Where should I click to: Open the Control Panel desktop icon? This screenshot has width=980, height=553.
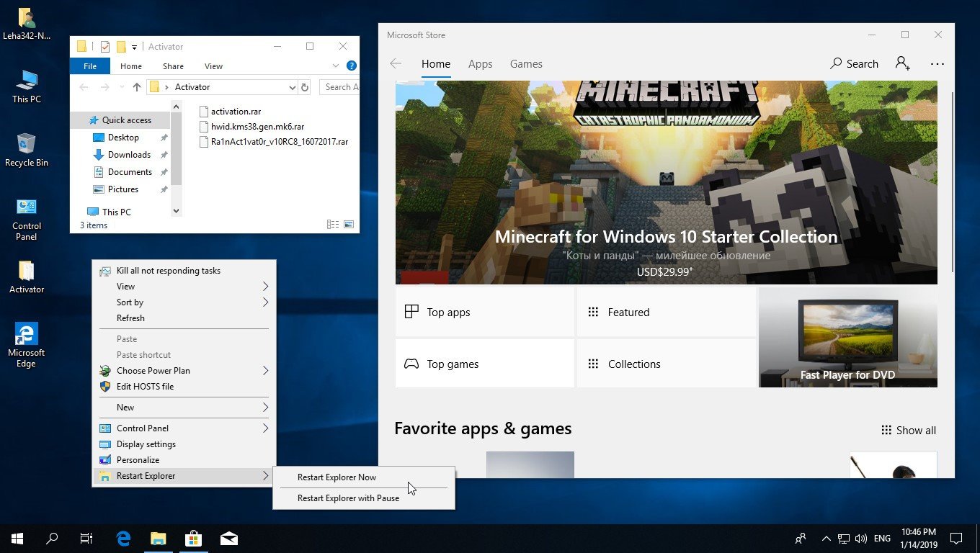point(26,219)
